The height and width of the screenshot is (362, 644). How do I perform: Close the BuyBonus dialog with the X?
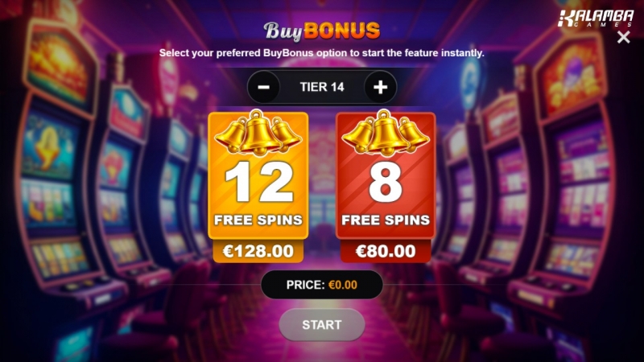[623, 37]
